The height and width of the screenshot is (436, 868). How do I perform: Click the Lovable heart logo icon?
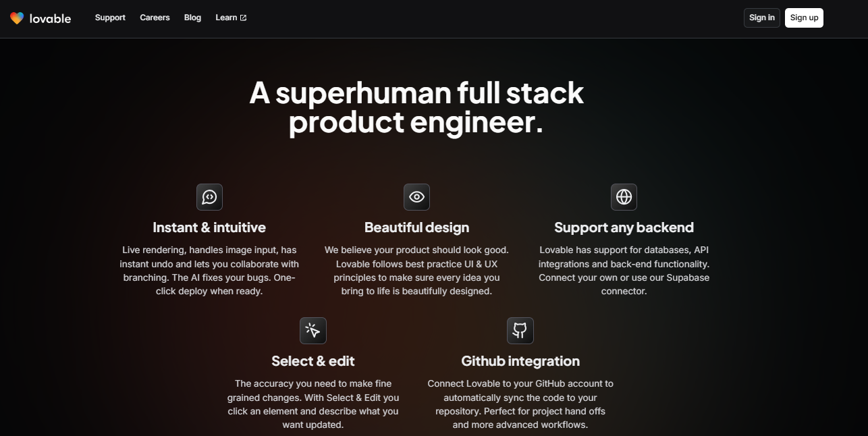[17, 18]
